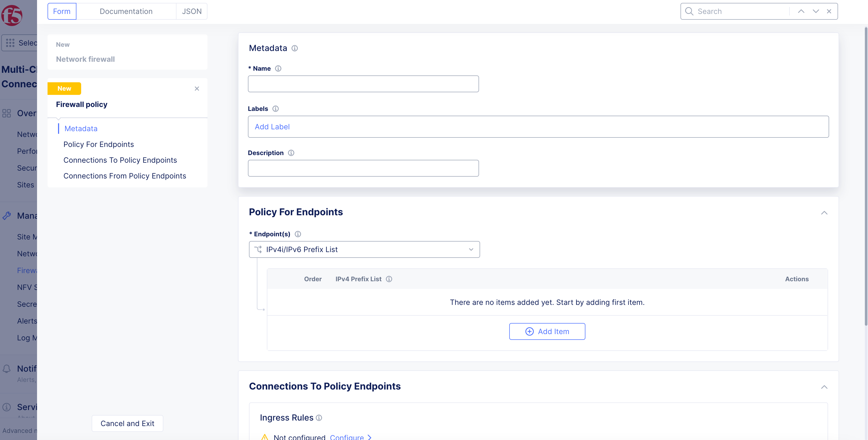
Task: Switch to the JSON tab
Action: pos(192,11)
